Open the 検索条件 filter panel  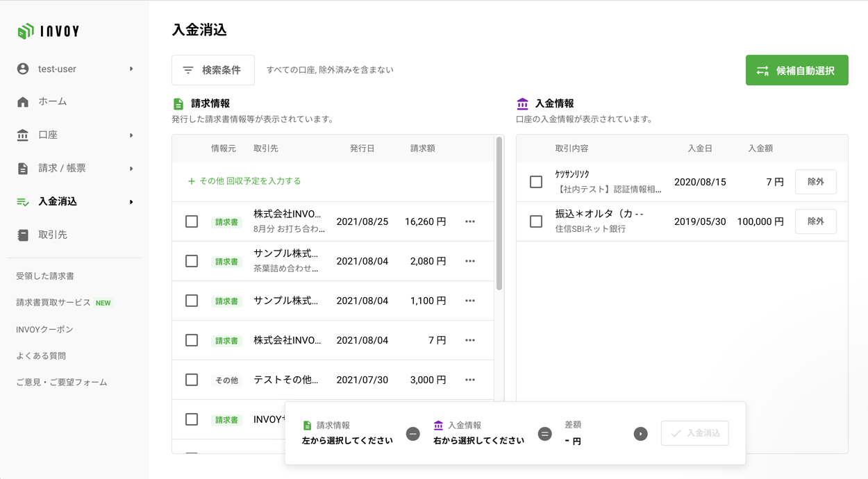213,70
